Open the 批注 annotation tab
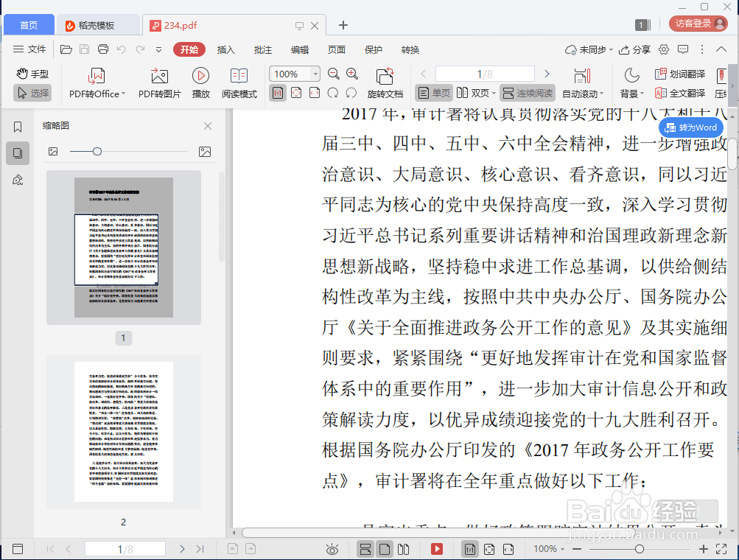This screenshot has height=560, width=739. click(262, 49)
